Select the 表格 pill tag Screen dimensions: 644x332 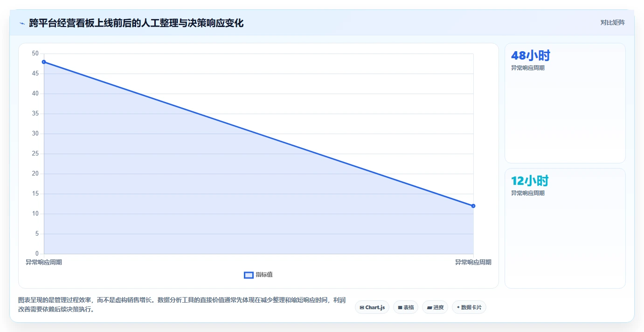click(406, 307)
